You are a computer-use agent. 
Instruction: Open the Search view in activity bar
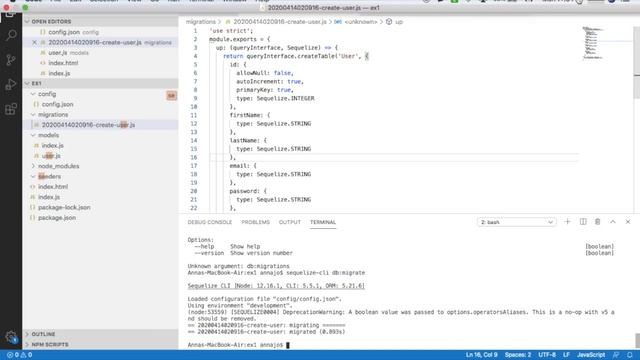[11, 35]
